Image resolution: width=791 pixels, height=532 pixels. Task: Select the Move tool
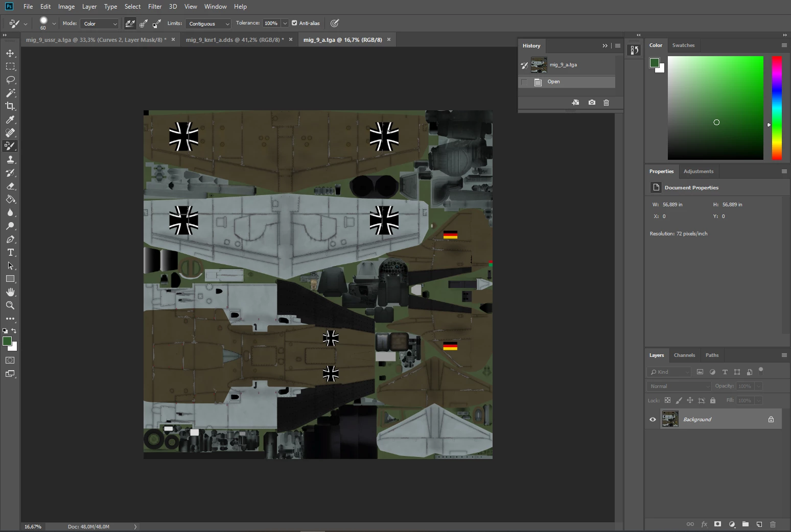coord(10,53)
